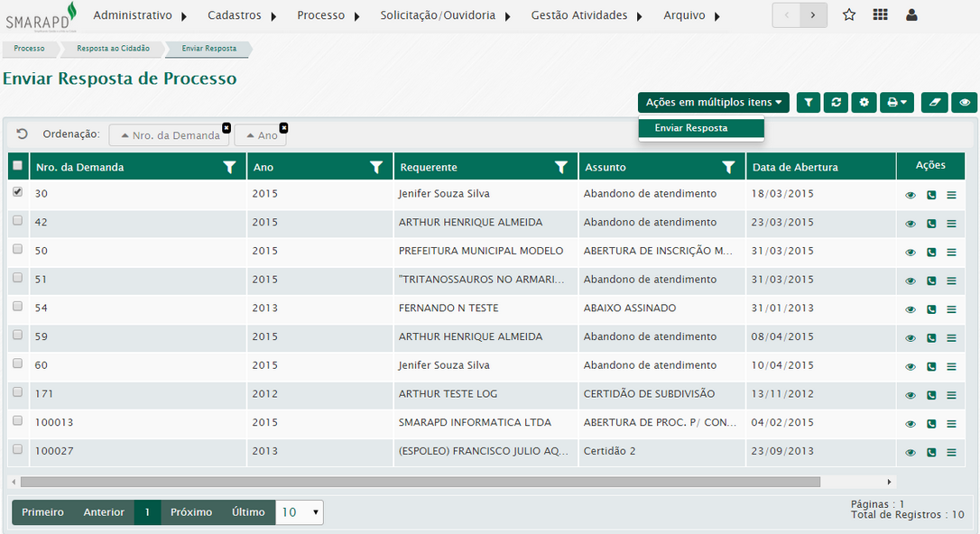Expand the Ações em múltiplos itens dropdown
The width and height of the screenshot is (980, 534).
click(713, 103)
